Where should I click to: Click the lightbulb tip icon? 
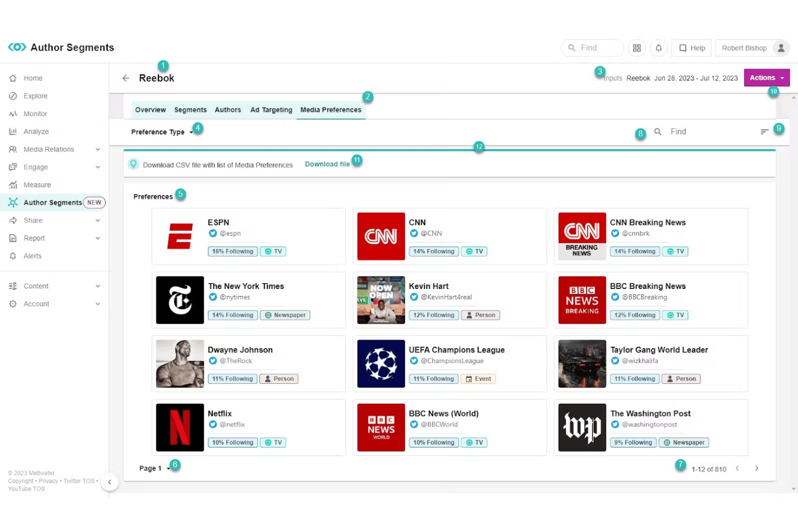(x=133, y=164)
